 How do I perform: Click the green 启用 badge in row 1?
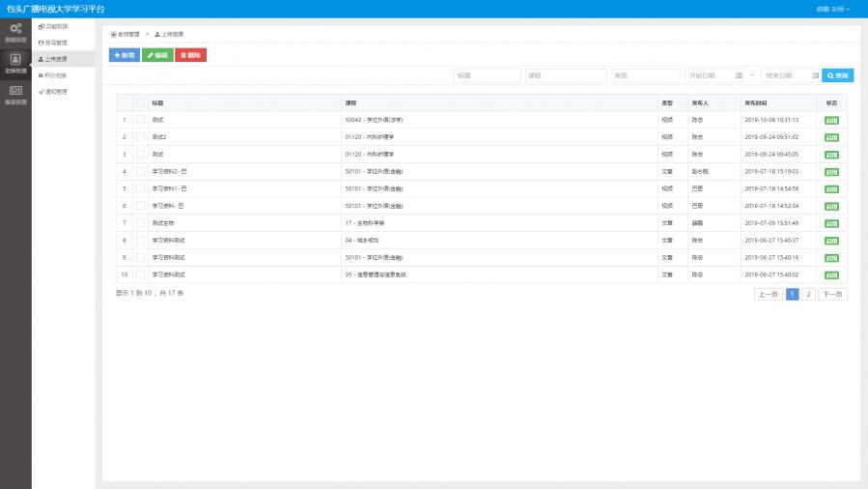pos(831,120)
